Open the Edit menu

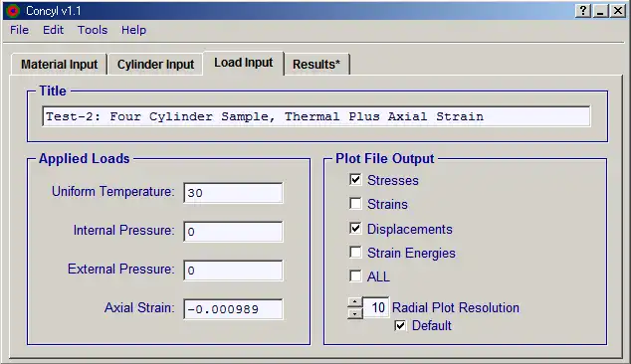(x=53, y=30)
